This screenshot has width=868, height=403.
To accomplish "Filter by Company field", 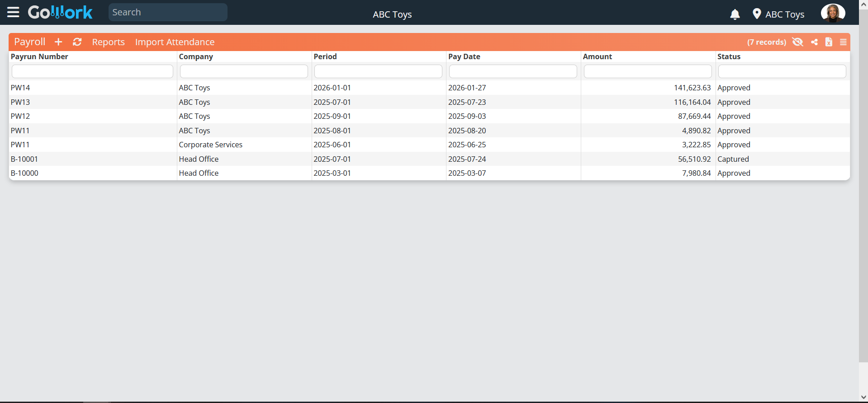I will click(x=244, y=71).
